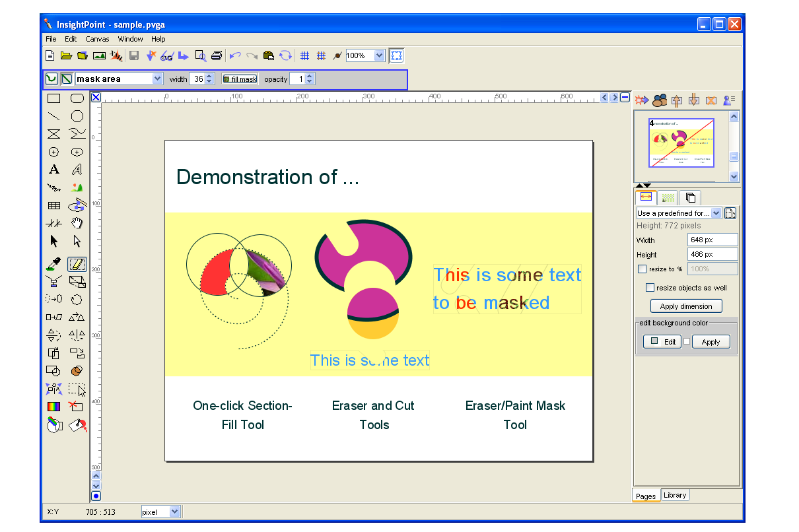Toggle the grid display icon
The height and width of the screenshot is (532, 799).
(306, 55)
